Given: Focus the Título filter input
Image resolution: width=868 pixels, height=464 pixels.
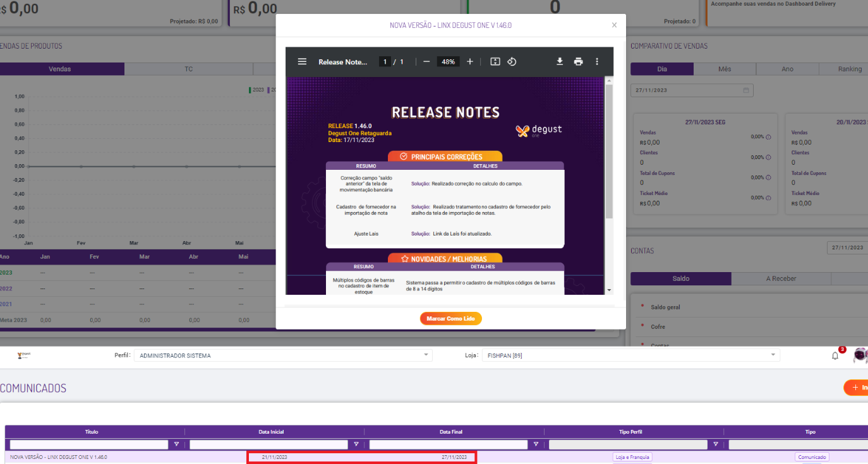Looking at the screenshot, I should (89, 444).
